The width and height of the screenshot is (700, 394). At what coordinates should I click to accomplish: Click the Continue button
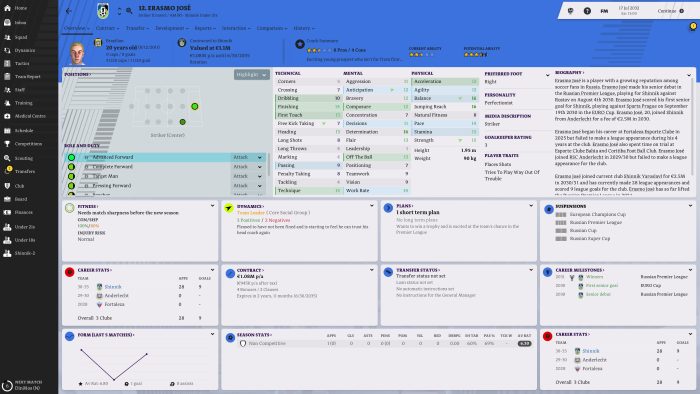[670, 11]
